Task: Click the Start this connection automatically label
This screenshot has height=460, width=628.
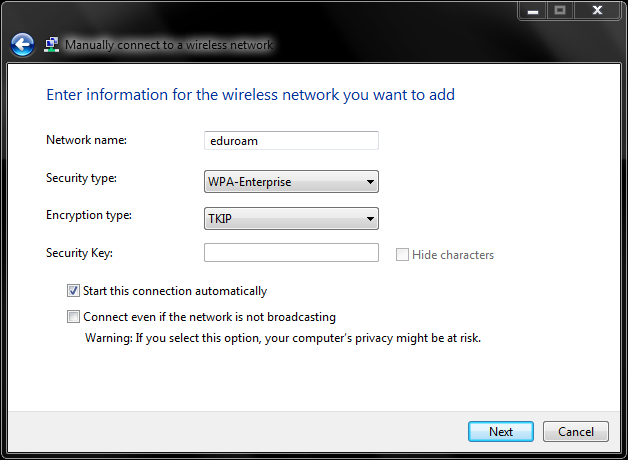Action: (x=175, y=291)
